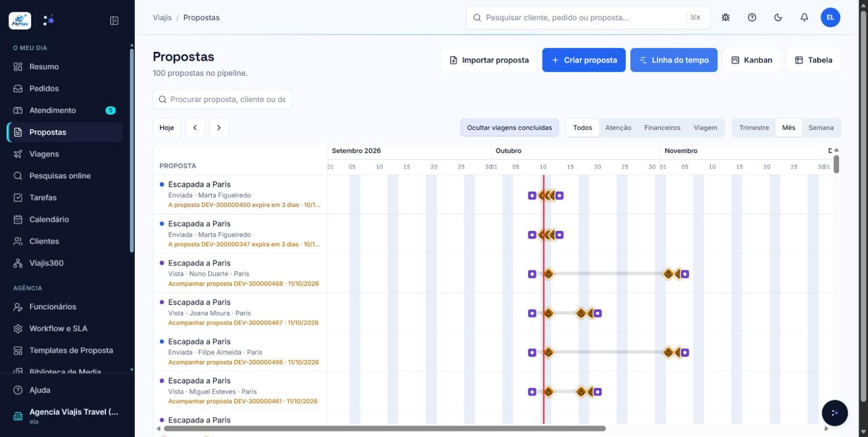Image resolution: width=868 pixels, height=437 pixels.
Task: Switch to Kanban view
Action: click(752, 60)
